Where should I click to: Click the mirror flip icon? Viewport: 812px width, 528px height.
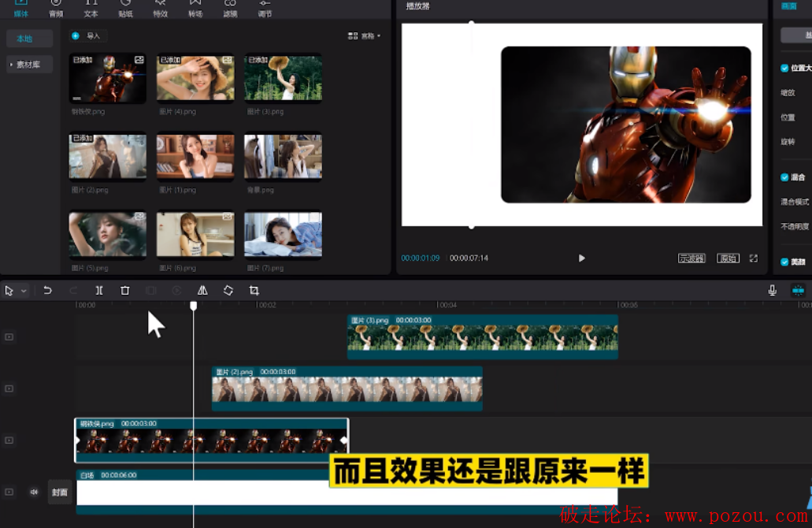(202, 291)
